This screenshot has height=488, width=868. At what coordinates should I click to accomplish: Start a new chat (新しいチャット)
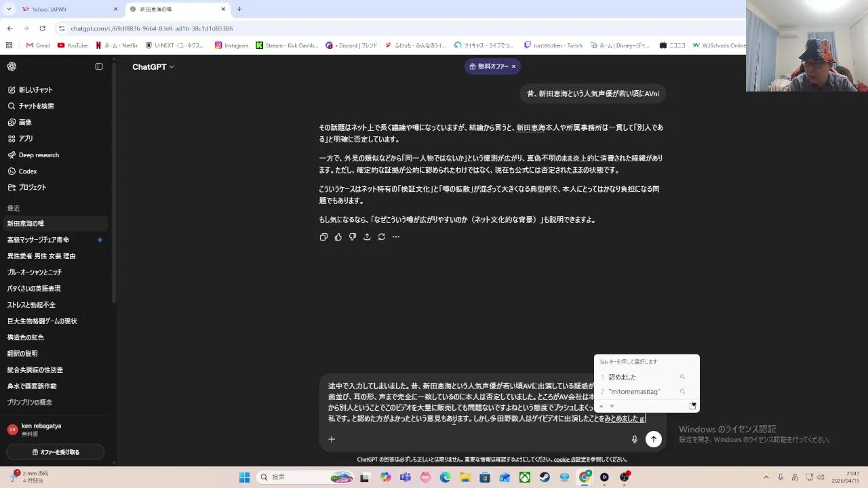(54, 89)
